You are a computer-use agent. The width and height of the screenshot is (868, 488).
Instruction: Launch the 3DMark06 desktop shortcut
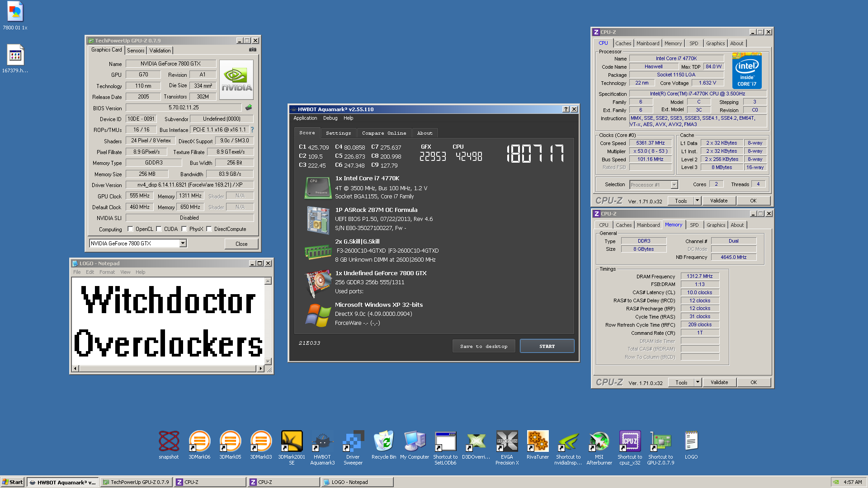click(199, 445)
